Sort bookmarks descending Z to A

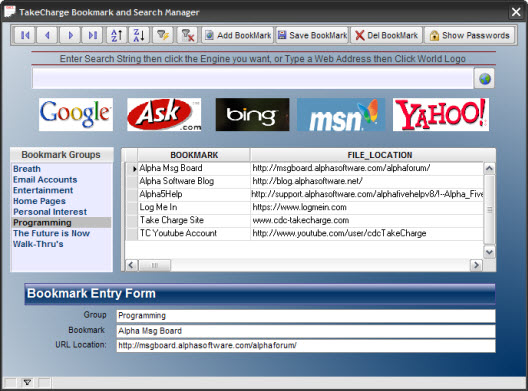tap(139, 35)
